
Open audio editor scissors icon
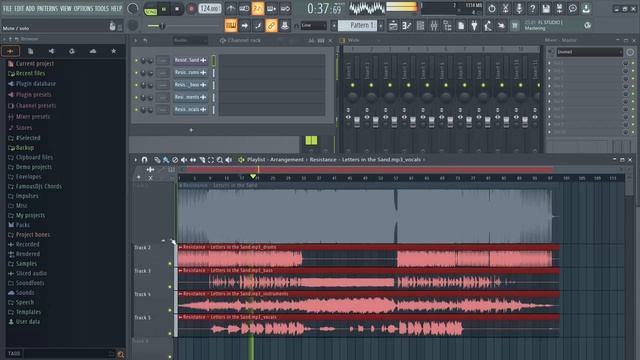point(505,9)
